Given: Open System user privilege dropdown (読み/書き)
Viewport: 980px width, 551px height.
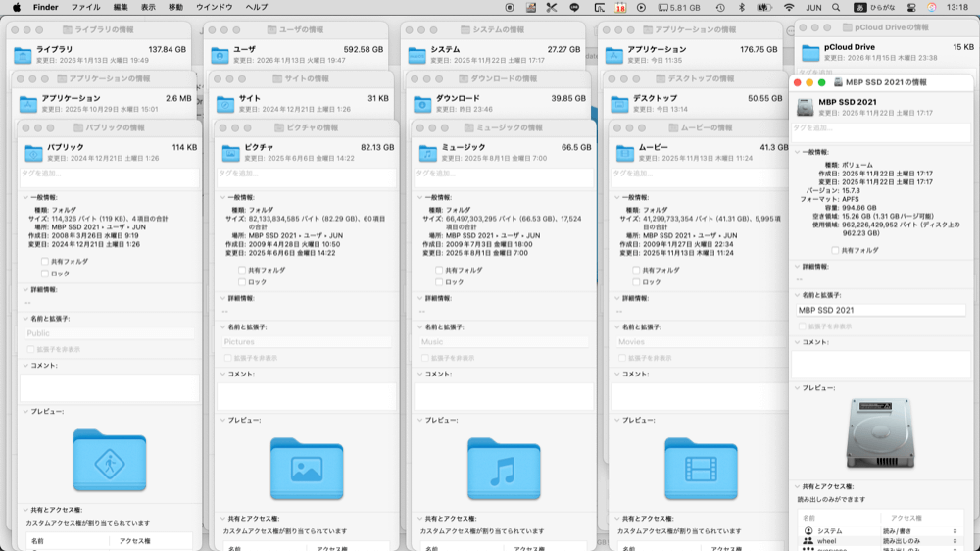Looking at the screenshot, I should tap(955, 530).
